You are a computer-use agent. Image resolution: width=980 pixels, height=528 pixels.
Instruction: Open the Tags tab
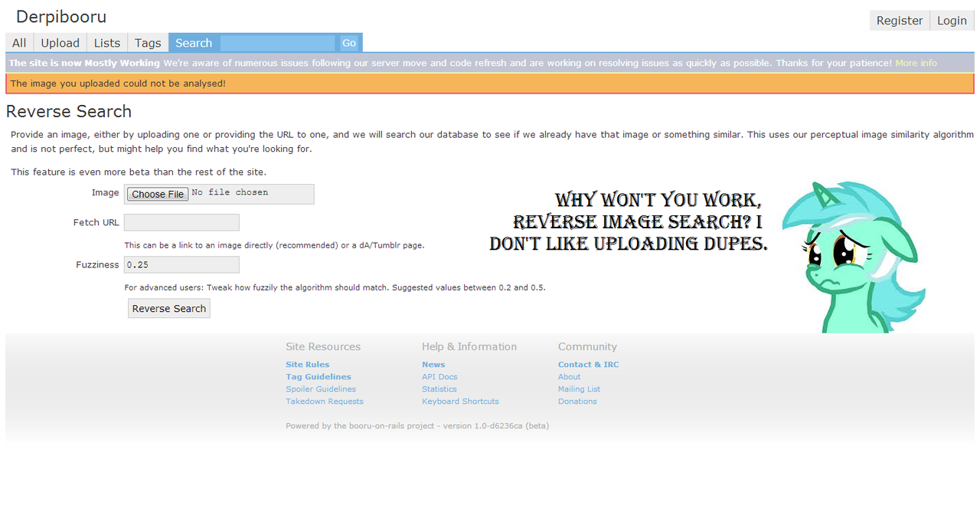click(148, 43)
